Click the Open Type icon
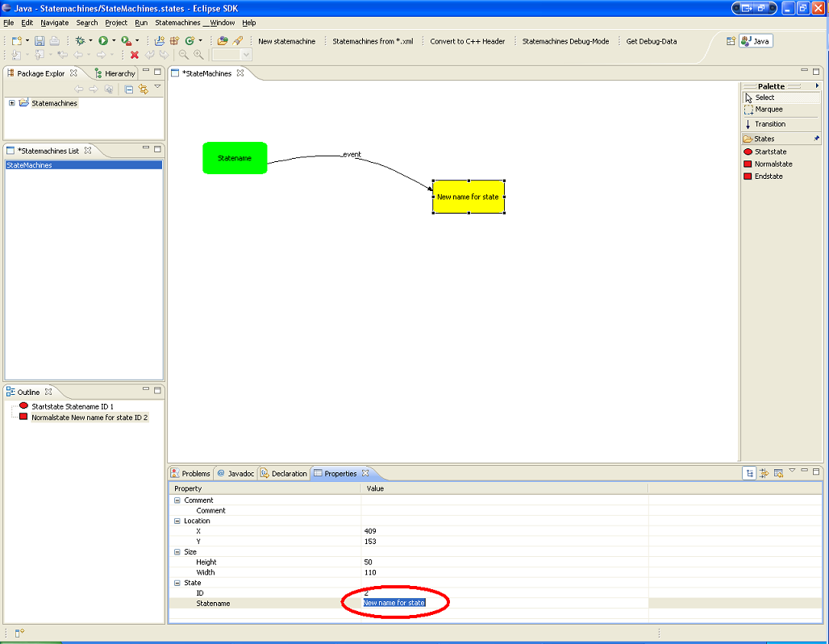829x644 pixels. (x=223, y=40)
